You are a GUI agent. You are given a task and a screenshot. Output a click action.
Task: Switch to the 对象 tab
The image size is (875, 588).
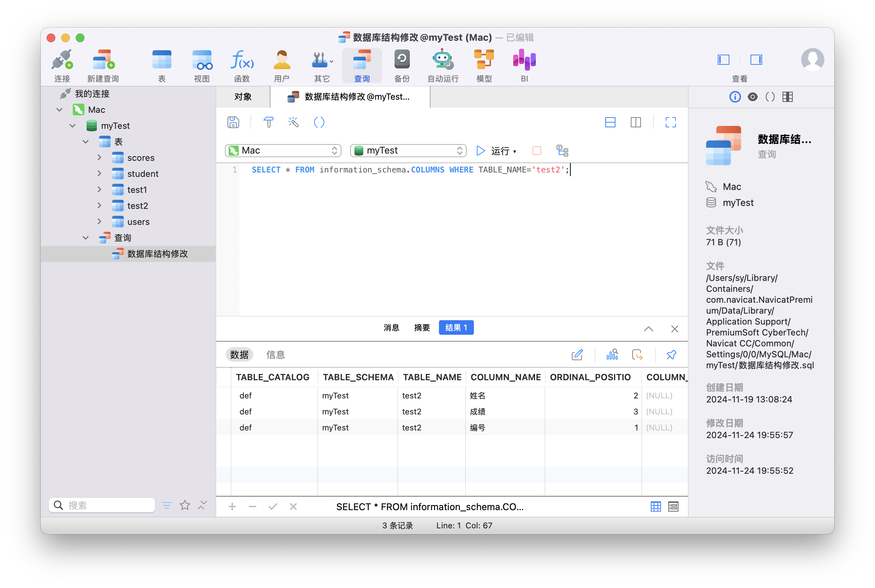tap(243, 97)
